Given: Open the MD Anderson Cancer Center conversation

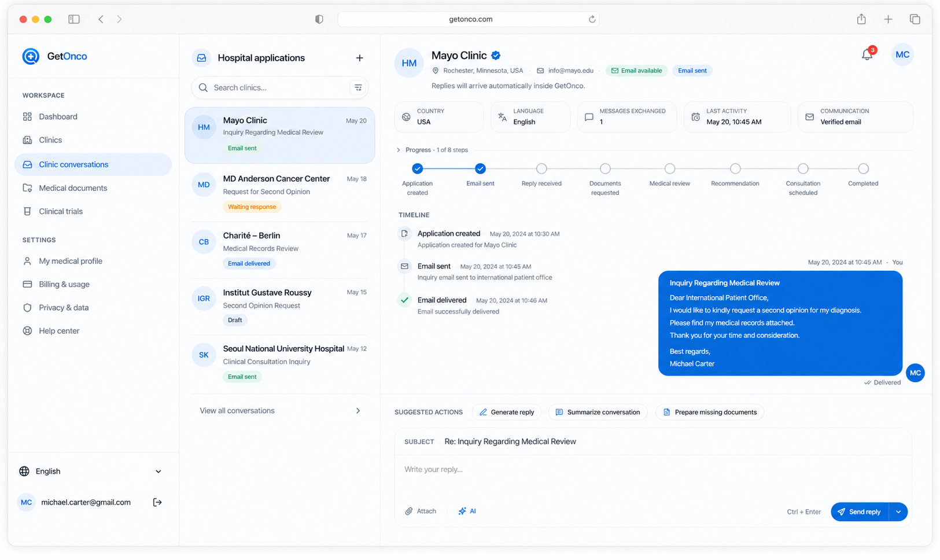Looking at the screenshot, I should click(280, 193).
